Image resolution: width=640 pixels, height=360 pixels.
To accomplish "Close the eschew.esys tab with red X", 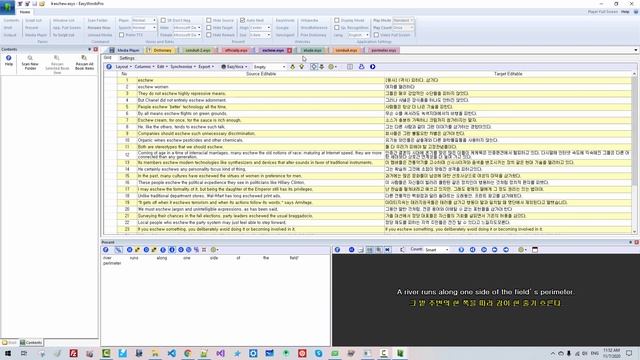I will (x=289, y=50).
